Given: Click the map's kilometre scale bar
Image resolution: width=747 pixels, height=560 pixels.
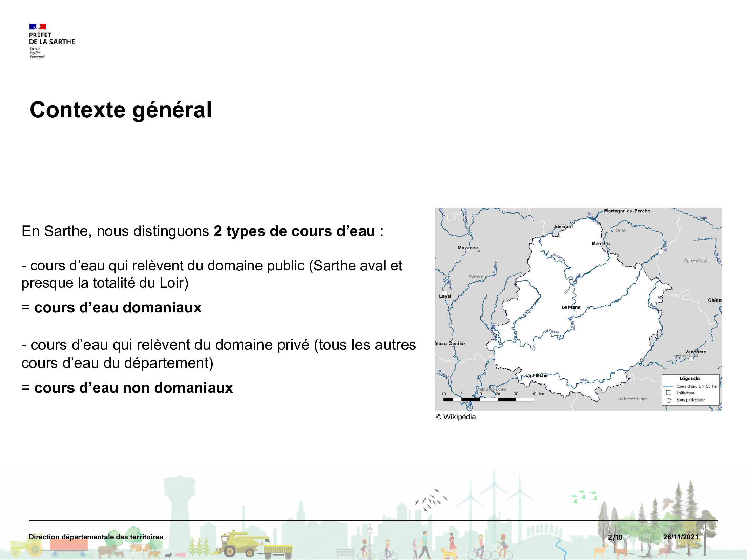Looking at the screenshot, I should pos(489,400).
